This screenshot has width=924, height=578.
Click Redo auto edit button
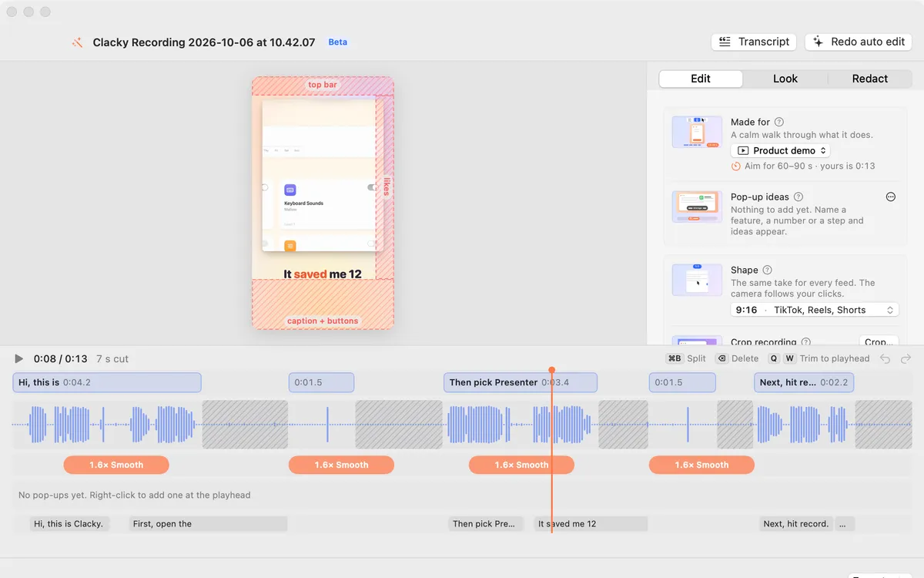[859, 42]
